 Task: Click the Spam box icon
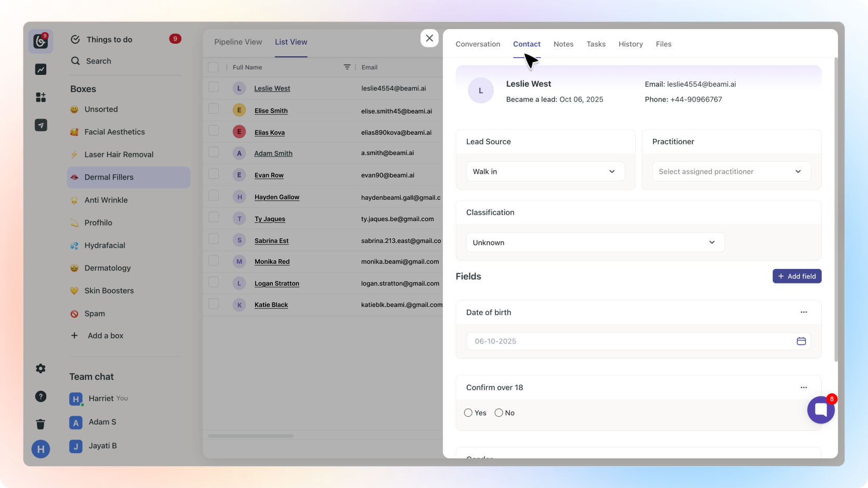pos(74,314)
